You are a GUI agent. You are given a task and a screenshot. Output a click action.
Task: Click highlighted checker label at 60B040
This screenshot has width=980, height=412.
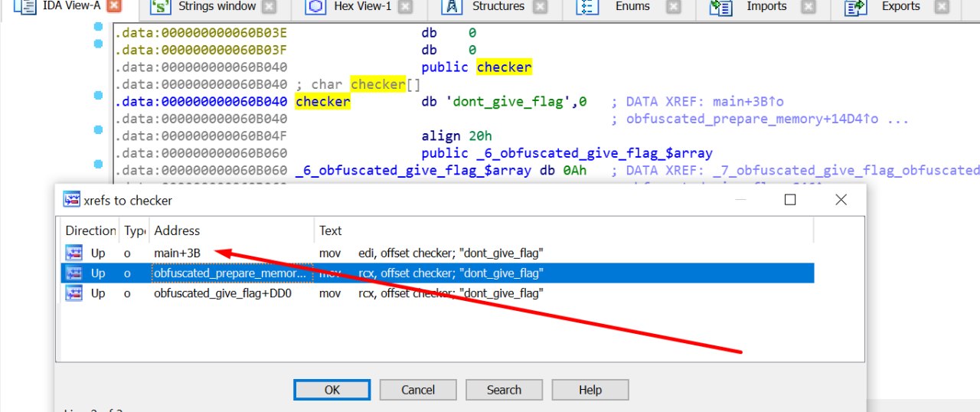click(322, 102)
